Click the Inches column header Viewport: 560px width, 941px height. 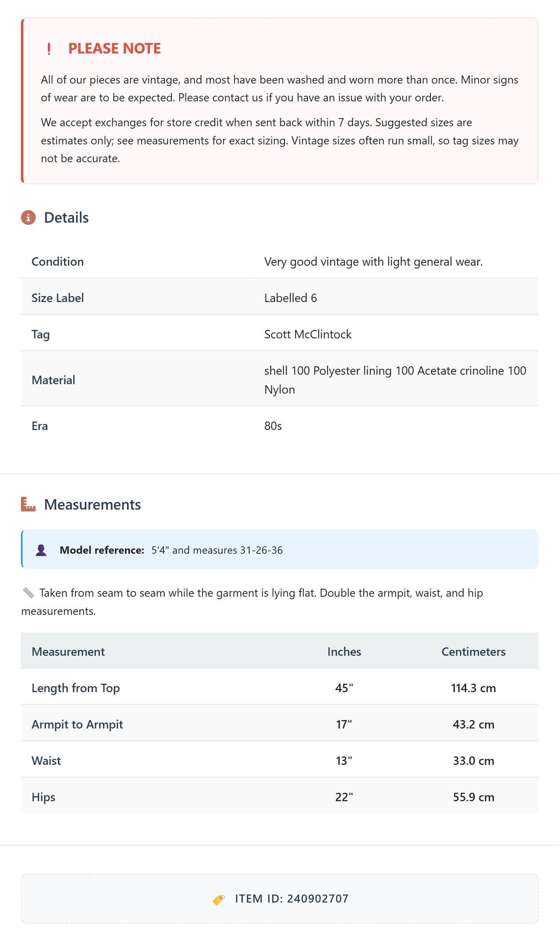tap(344, 651)
